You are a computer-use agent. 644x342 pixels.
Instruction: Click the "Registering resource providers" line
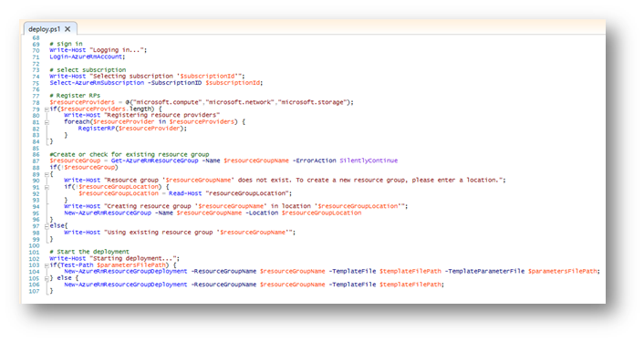[x=142, y=115]
